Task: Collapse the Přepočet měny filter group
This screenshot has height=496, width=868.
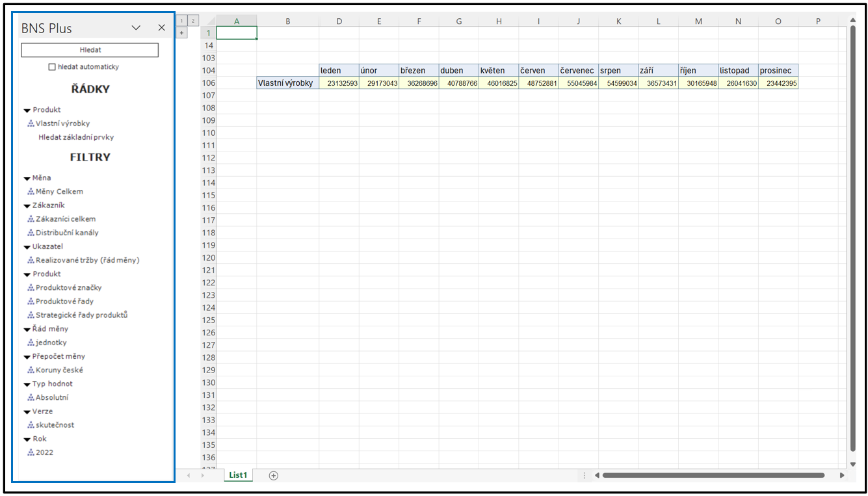Action: coord(27,357)
